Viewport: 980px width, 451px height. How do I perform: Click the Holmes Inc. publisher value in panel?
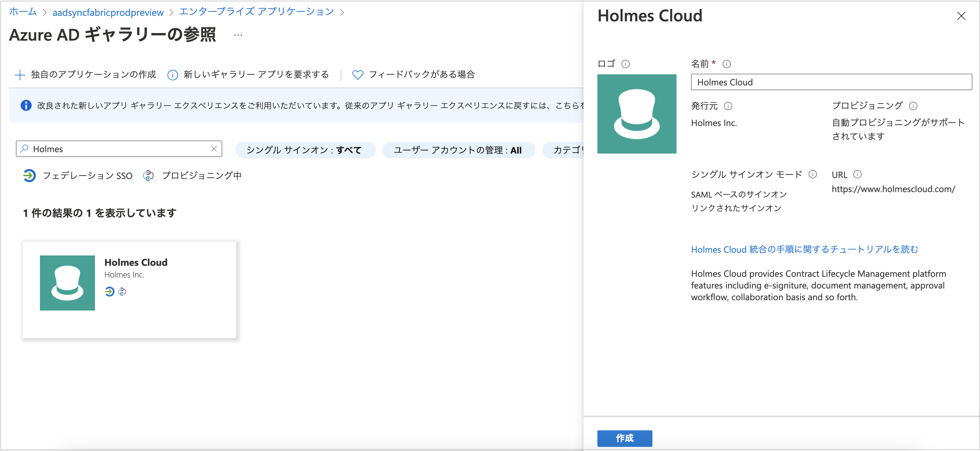tap(714, 123)
